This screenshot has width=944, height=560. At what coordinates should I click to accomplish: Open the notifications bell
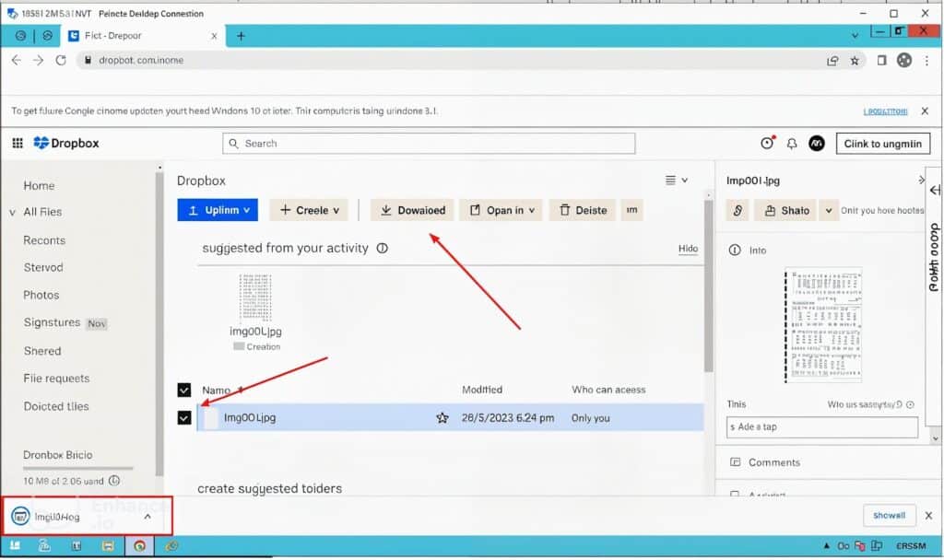tap(792, 144)
